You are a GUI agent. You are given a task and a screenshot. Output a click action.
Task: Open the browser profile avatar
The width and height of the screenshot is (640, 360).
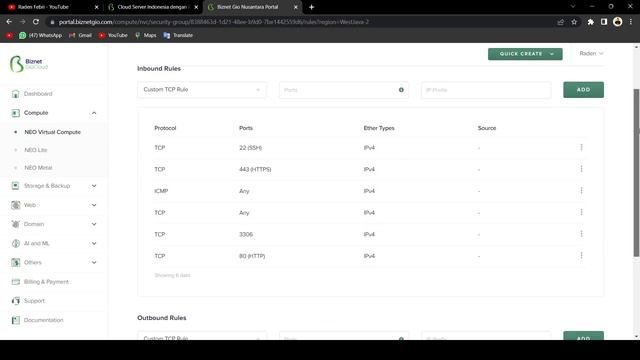click(618, 22)
